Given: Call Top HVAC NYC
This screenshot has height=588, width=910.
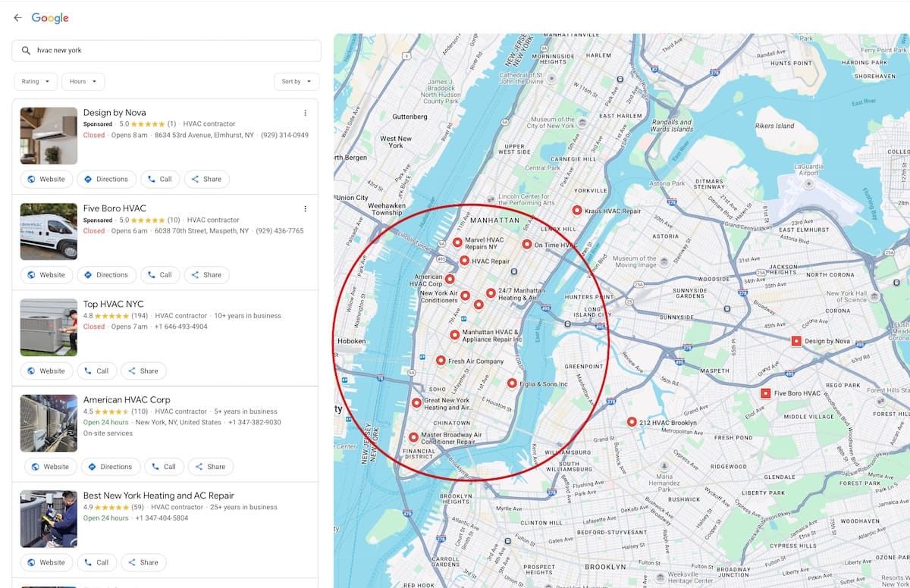Looking at the screenshot, I should pos(96,371).
